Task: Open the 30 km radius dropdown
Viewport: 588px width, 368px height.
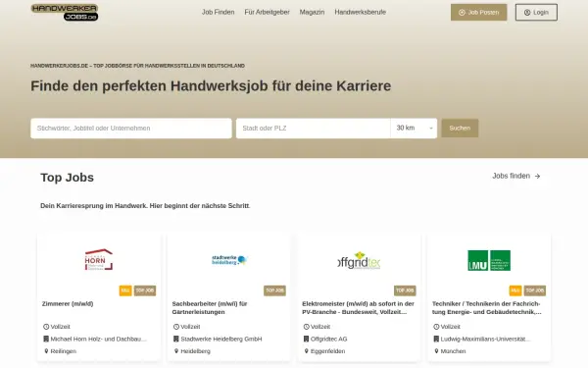Action: tap(414, 129)
